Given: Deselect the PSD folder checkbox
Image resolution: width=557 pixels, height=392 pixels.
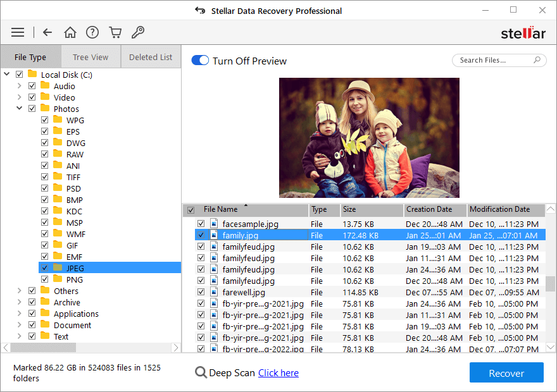Looking at the screenshot, I should [44, 188].
